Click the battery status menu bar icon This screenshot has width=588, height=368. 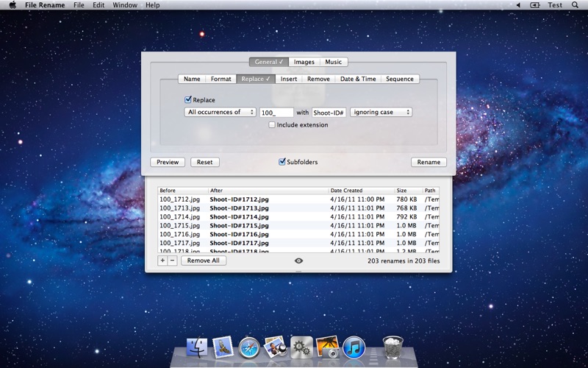click(535, 5)
